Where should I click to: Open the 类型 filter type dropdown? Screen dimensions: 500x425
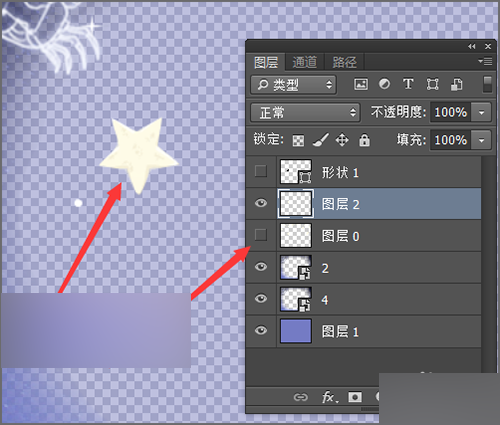pos(293,85)
